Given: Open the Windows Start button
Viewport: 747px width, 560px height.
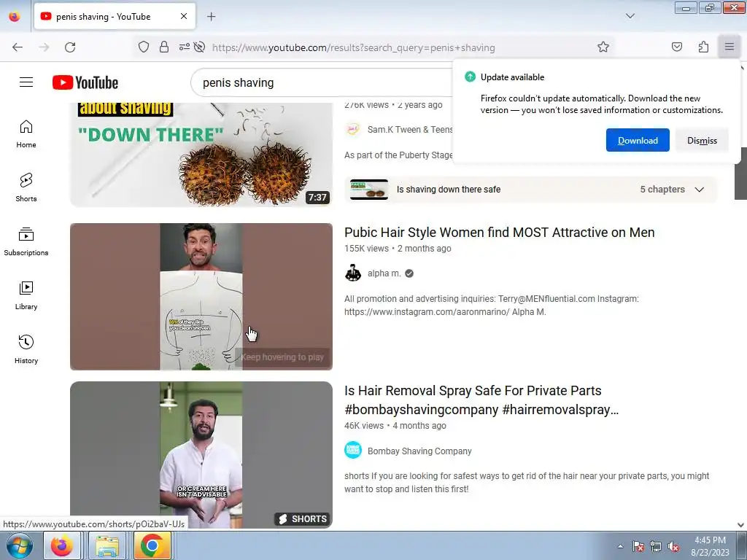Looking at the screenshot, I should (x=19, y=545).
